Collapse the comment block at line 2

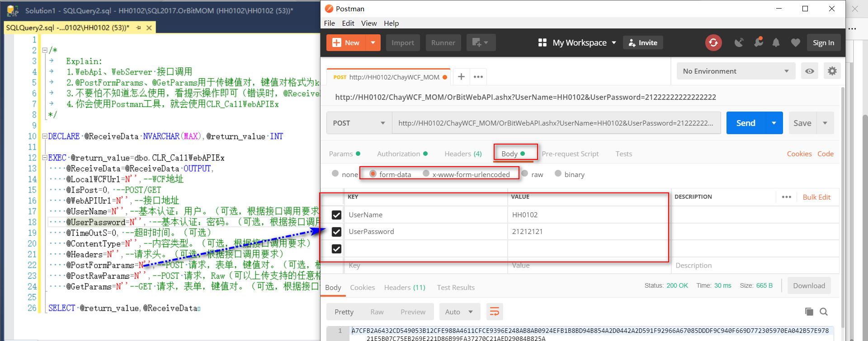click(45, 51)
